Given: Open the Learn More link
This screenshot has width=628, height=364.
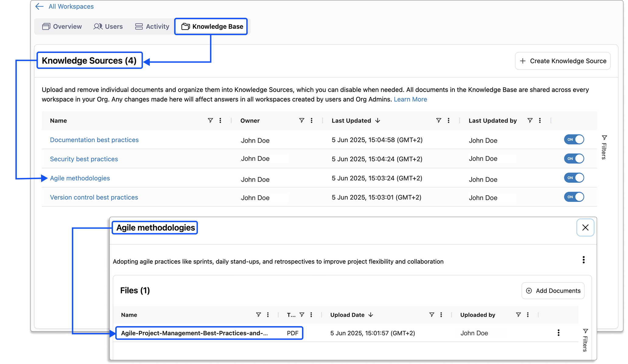Looking at the screenshot, I should coord(410,99).
